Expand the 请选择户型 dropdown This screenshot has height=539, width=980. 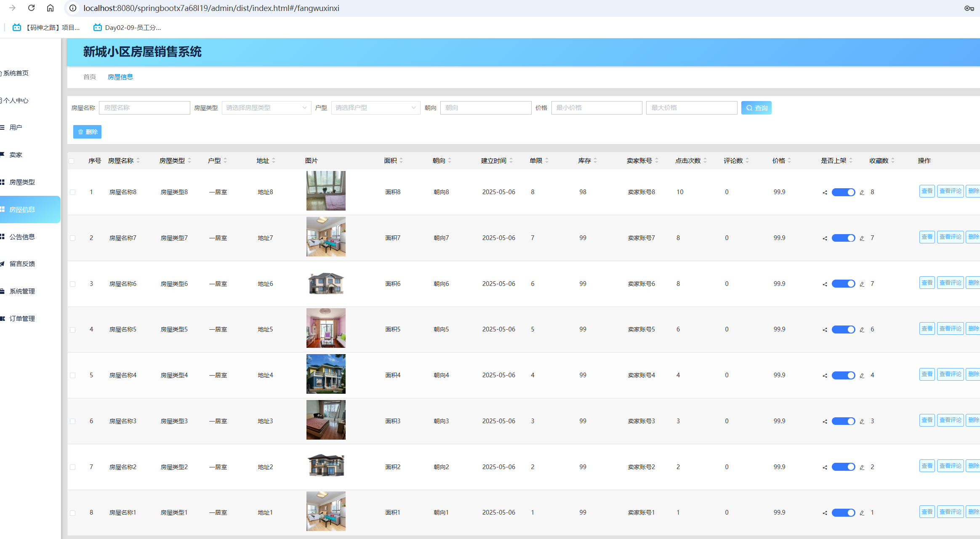[375, 108]
